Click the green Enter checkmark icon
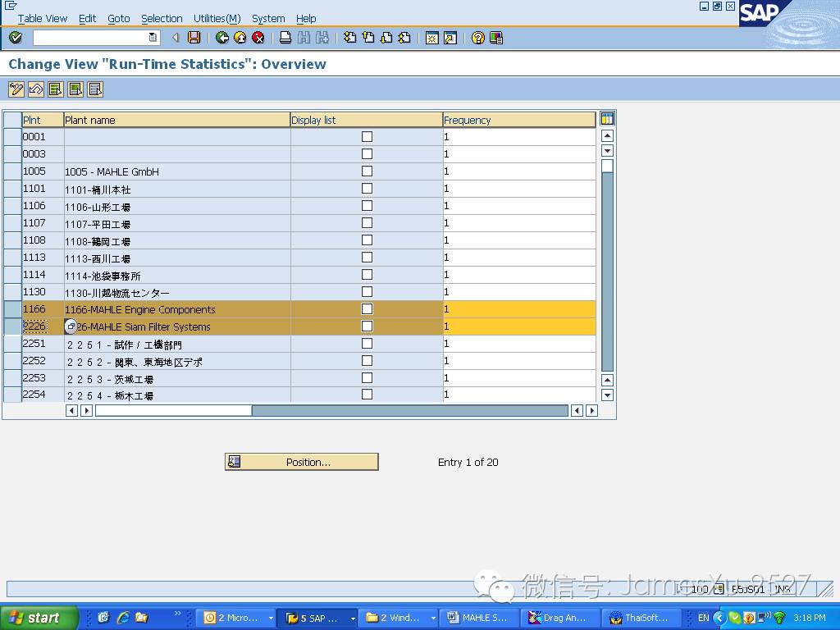 click(x=16, y=38)
